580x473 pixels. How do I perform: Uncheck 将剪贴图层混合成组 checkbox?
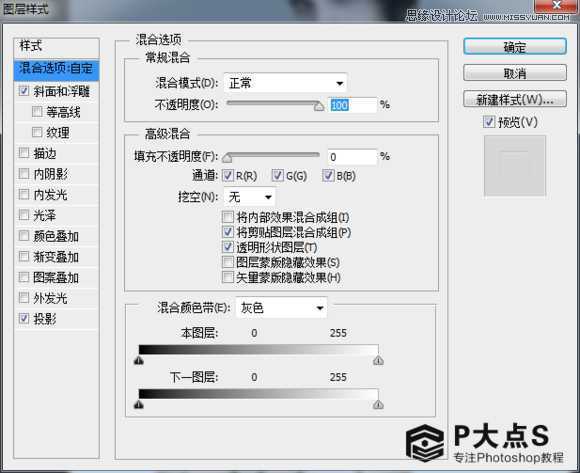(227, 232)
